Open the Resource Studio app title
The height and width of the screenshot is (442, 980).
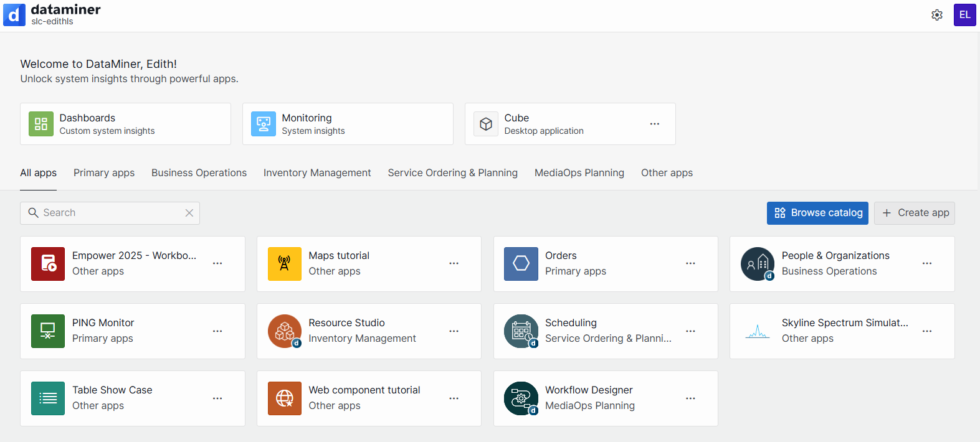[x=346, y=322]
